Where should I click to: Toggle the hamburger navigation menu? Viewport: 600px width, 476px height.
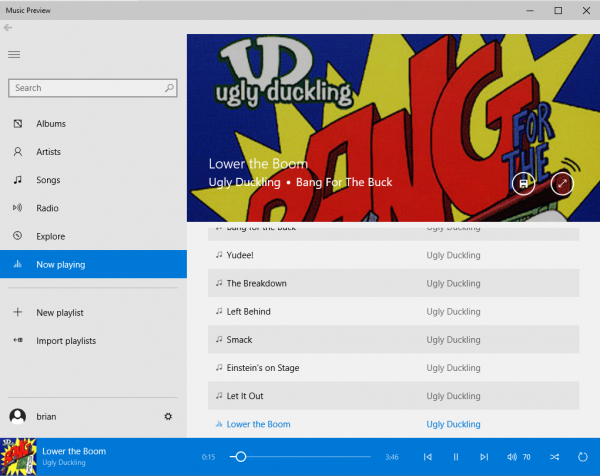(14, 55)
